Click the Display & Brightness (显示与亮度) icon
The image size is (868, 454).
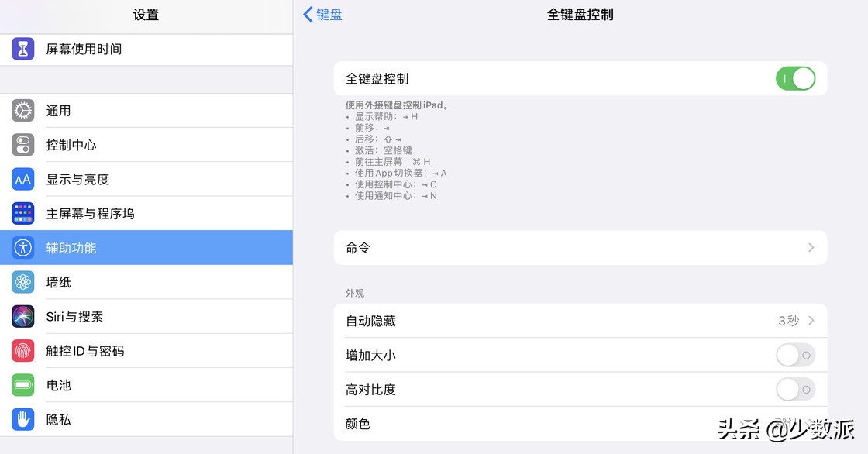click(22, 179)
